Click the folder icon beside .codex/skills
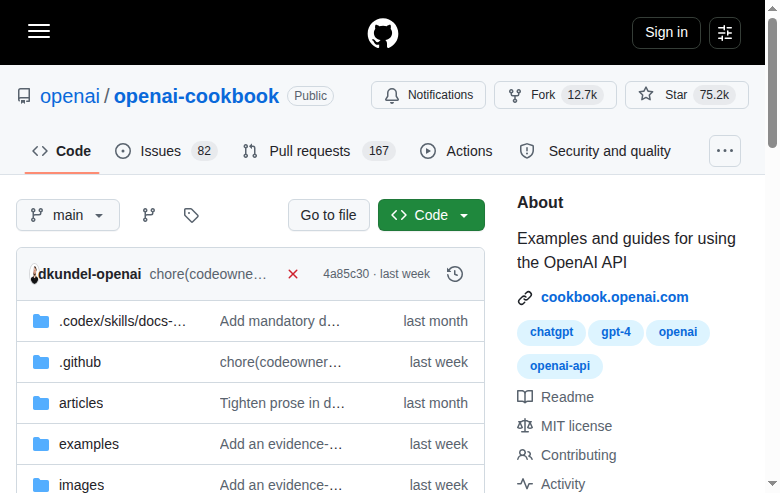The width and height of the screenshot is (780, 493). 41,321
